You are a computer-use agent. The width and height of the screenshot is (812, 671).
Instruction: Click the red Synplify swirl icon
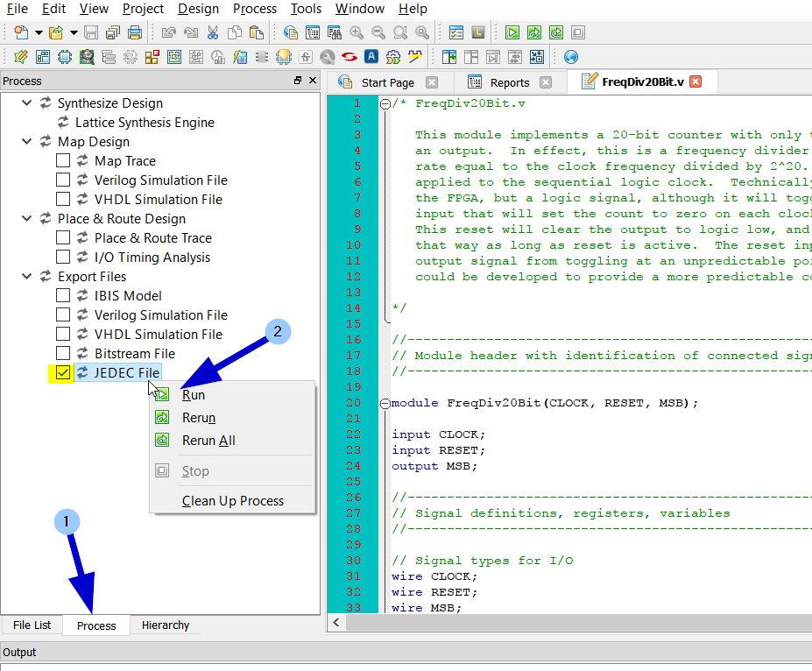pyautogui.click(x=350, y=57)
